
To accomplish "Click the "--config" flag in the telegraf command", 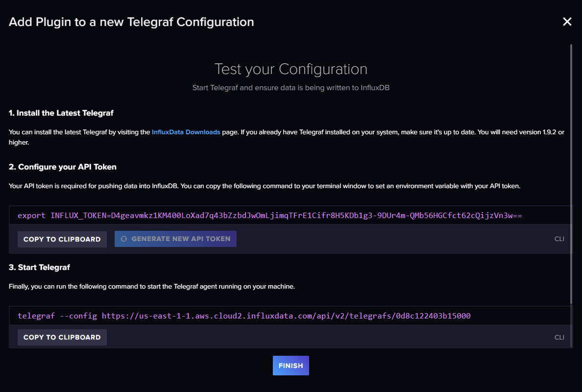I will tap(80, 316).
